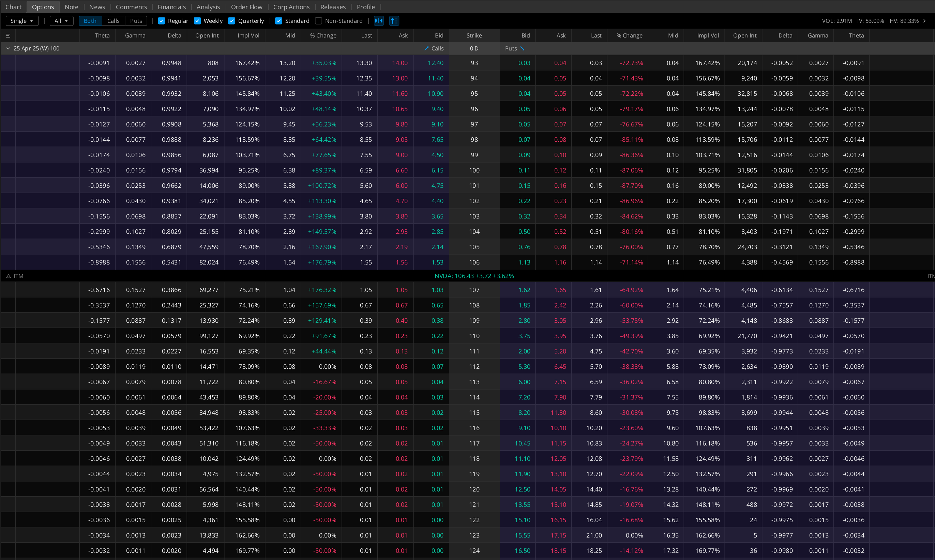Image resolution: width=935 pixels, height=560 pixels.
Task: Click the HV: 89.33% statistic
Action: pos(904,21)
